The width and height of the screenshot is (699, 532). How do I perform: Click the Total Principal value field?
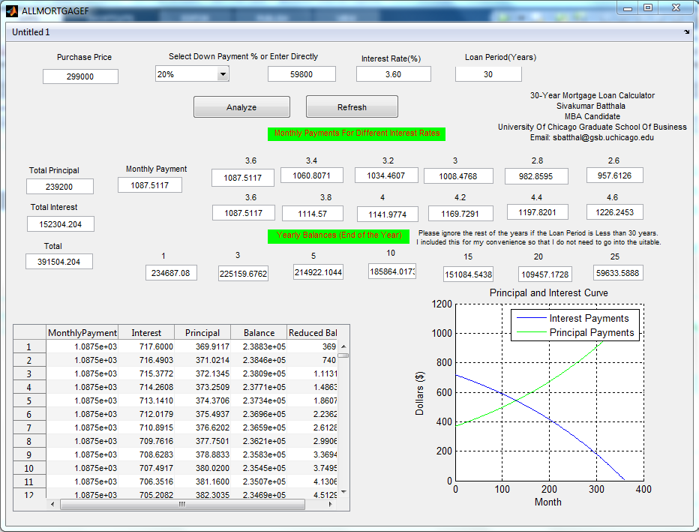[x=60, y=186]
